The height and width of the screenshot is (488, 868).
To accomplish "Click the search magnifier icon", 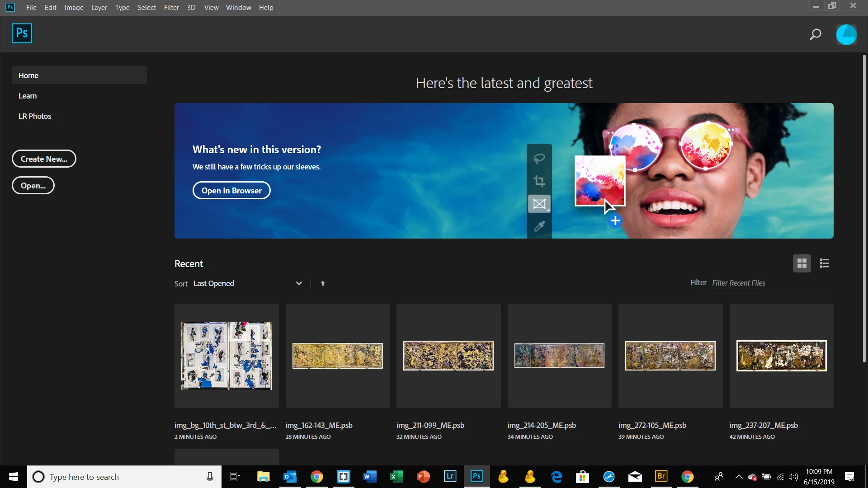I will click(x=815, y=34).
